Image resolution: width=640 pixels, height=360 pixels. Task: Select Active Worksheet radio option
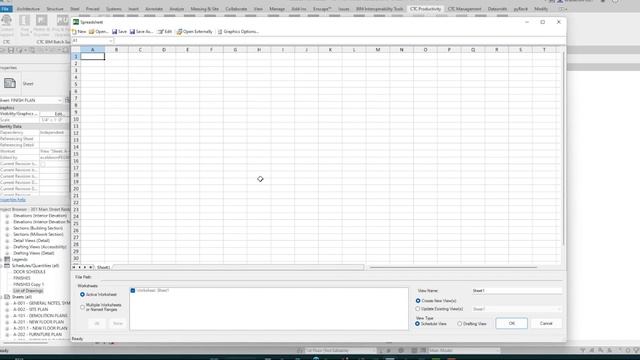pyautogui.click(x=82, y=294)
